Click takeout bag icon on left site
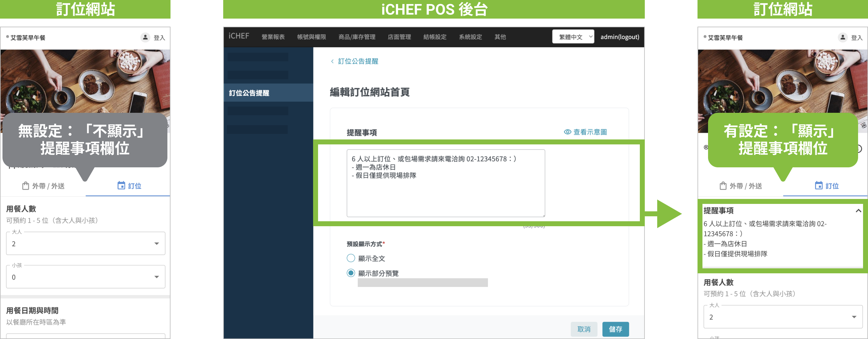This screenshot has height=339, width=868. 25,186
